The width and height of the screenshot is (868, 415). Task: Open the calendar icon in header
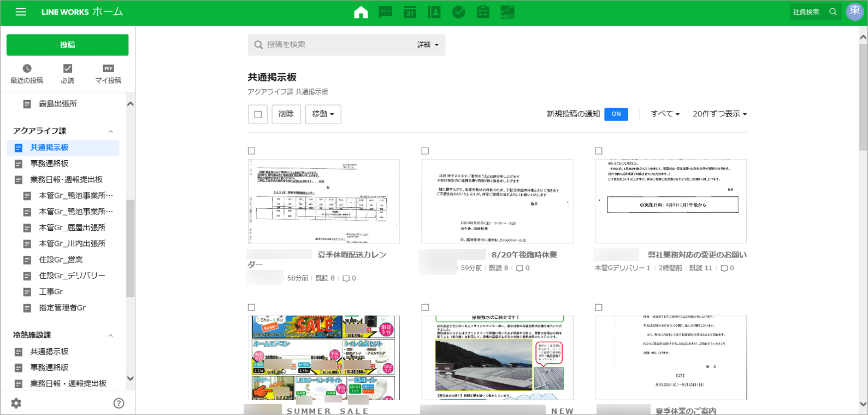point(410,12)
